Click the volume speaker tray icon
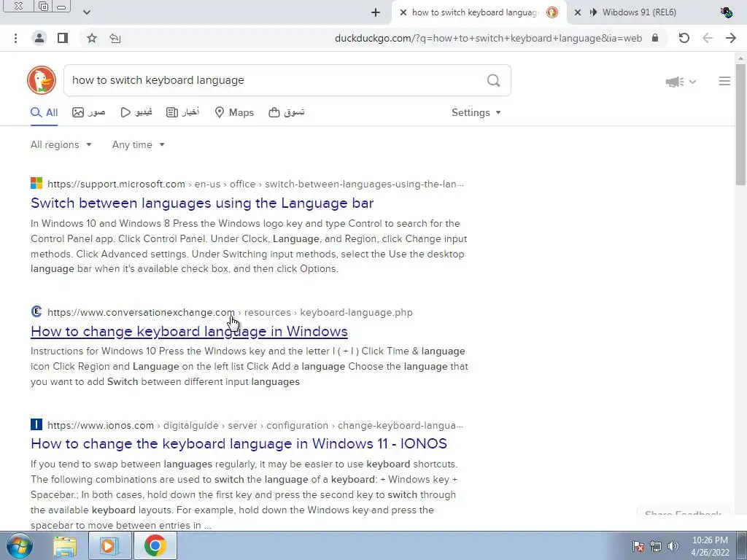Viewport: 747px width, 560px height. pyautogui.click(x=673, y=546)
